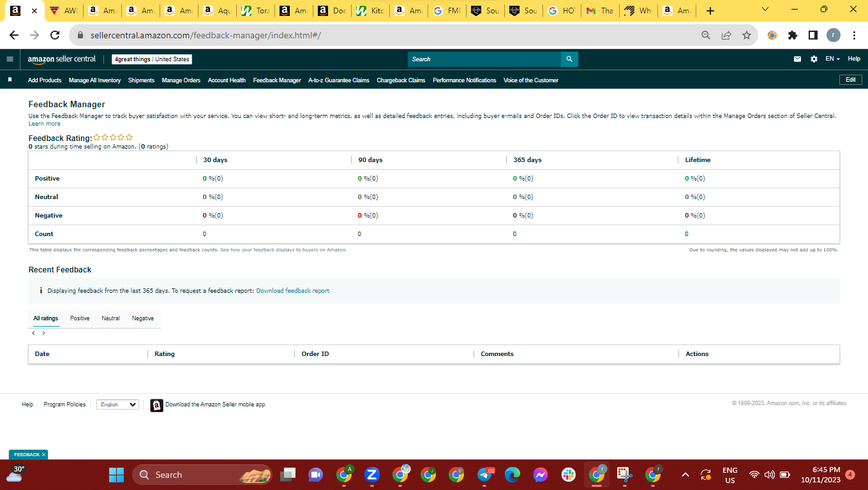The image size is (868, 490).
Task: Open Manage All Inventory menu item
Action: (94, 80)
